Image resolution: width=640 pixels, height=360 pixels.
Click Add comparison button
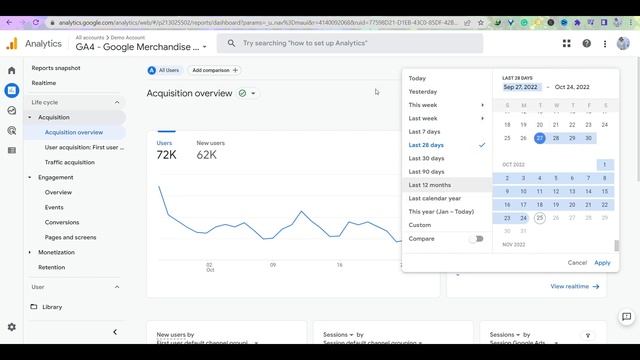tap(214, 70)
